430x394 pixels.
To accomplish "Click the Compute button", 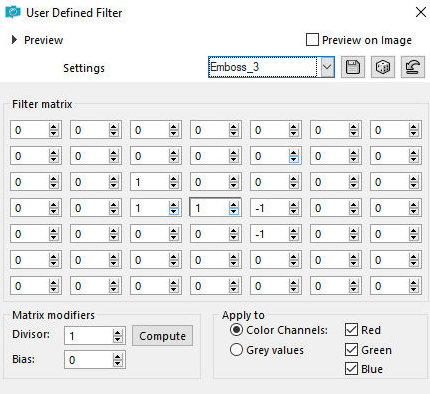I will (162, 336).
